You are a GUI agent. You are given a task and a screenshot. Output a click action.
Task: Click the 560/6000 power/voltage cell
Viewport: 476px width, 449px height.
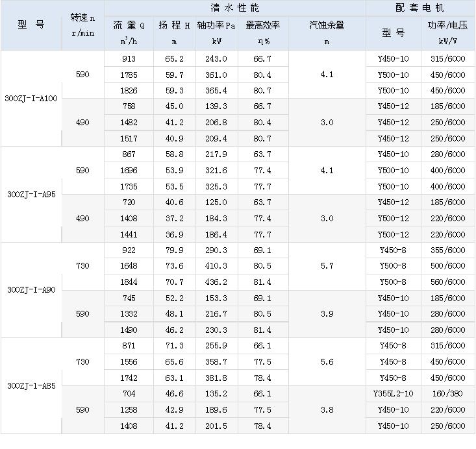[448, 282]
